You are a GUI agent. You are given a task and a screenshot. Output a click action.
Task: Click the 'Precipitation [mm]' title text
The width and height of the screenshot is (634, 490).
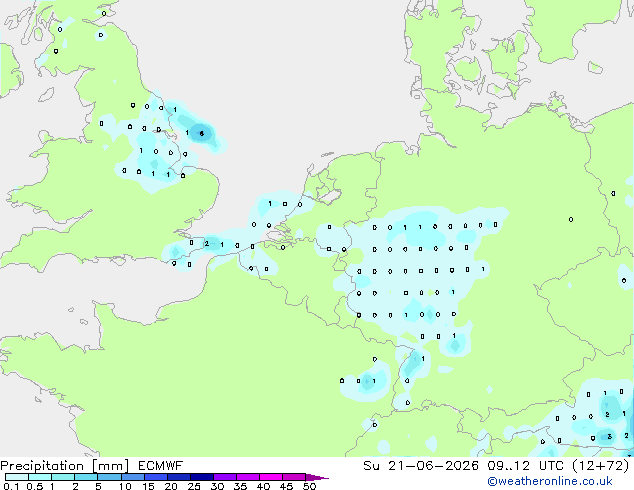(x=65, y=466)
